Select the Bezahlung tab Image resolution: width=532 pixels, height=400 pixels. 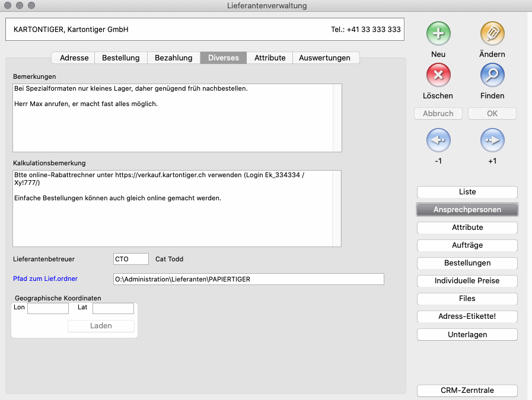(x=174, y=57)
